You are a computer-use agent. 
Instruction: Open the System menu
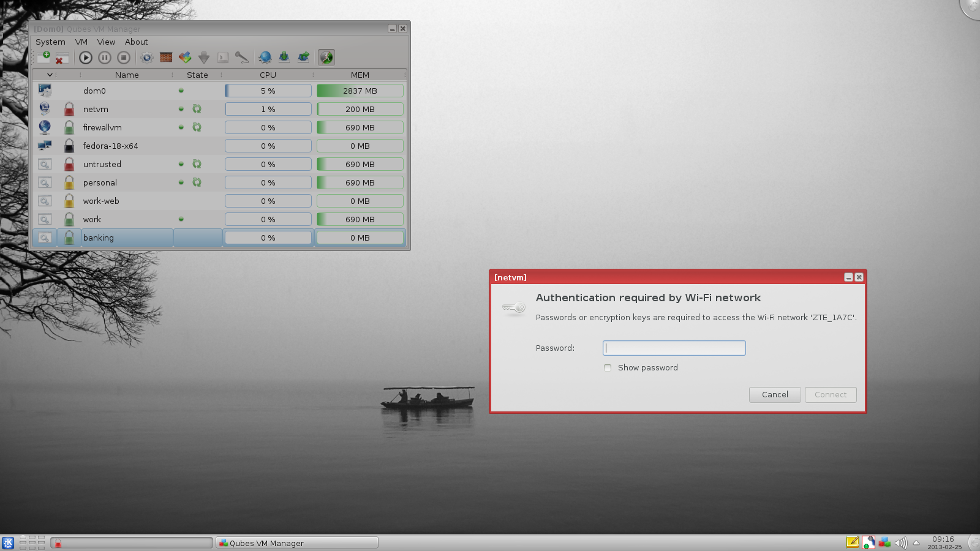50,42
